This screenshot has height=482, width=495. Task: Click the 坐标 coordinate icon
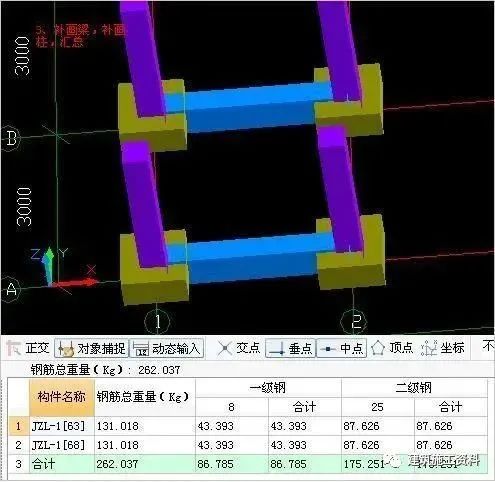coord(429,348)
